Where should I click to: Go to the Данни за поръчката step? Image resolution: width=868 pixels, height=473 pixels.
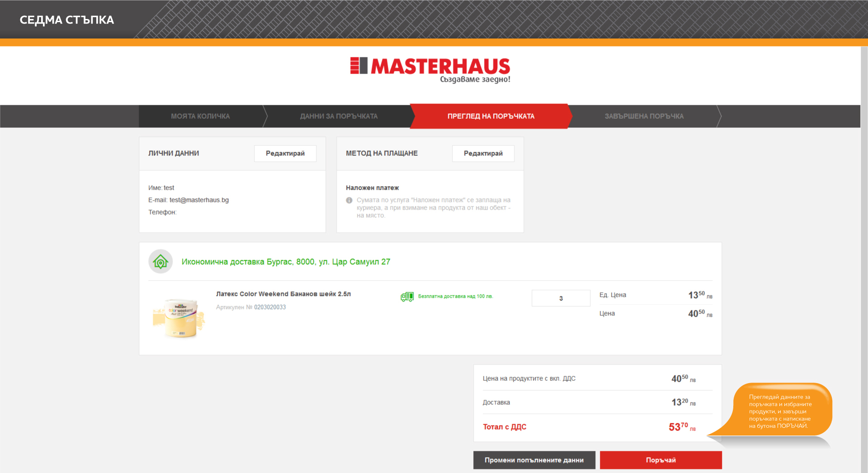(x=339, y=117)
